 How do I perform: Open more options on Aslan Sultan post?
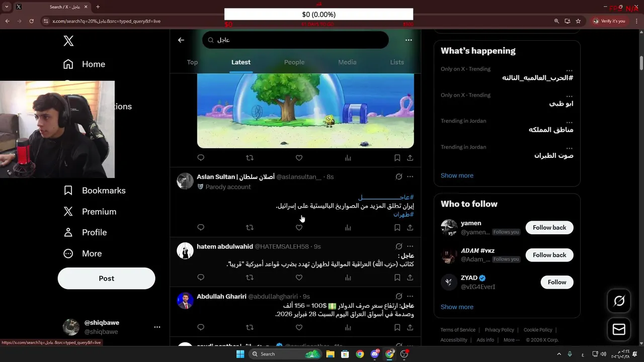(410, 177)
